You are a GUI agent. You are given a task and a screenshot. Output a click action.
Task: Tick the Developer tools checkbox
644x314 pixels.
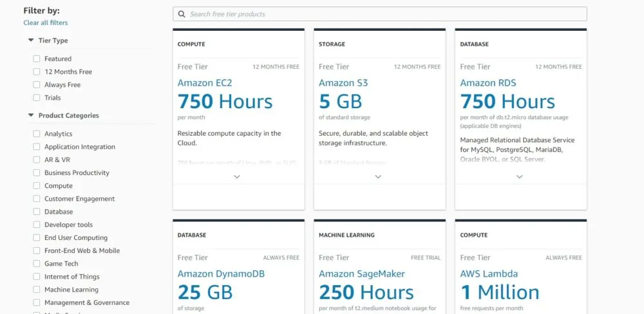click(37, 225)
